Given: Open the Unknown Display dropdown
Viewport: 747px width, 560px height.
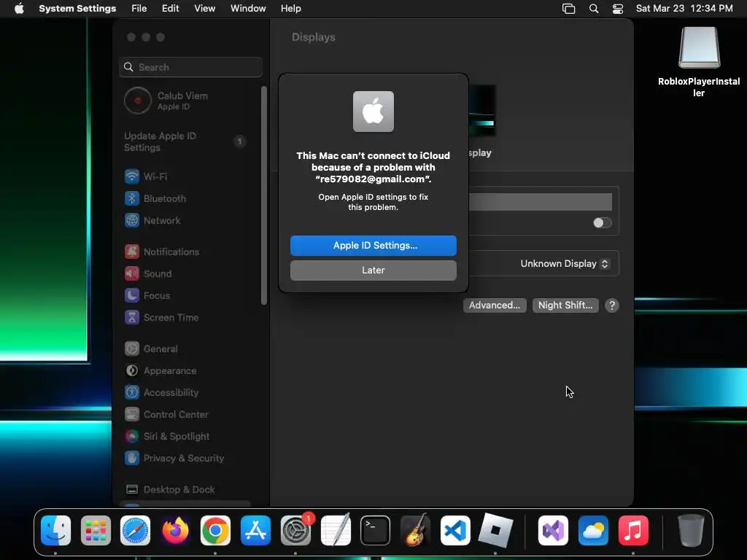Looking at the screenshot, I should point(565,264).
